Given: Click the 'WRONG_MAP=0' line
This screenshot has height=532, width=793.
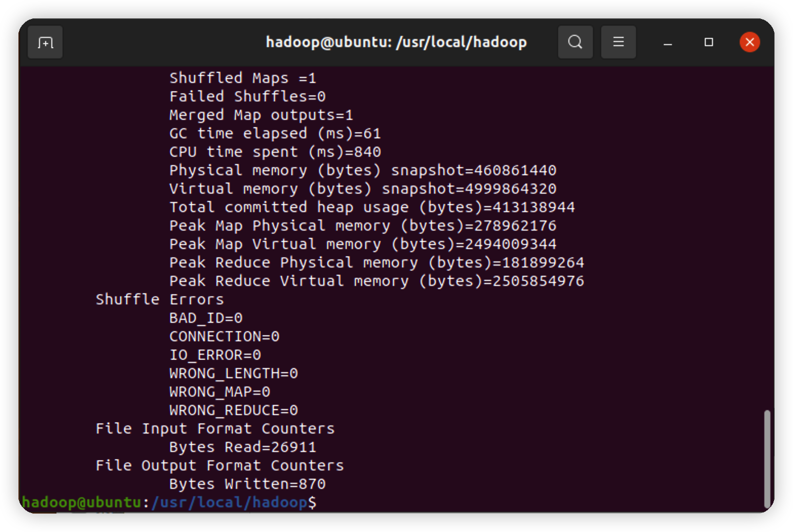Looking at the screenshot, I should [220, 392].
